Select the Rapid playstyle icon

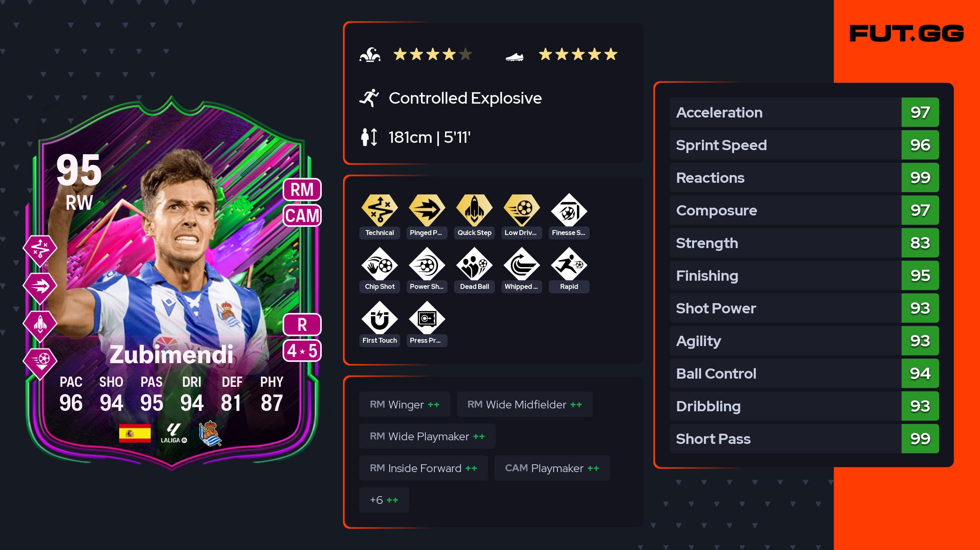(x=569, y=264)
